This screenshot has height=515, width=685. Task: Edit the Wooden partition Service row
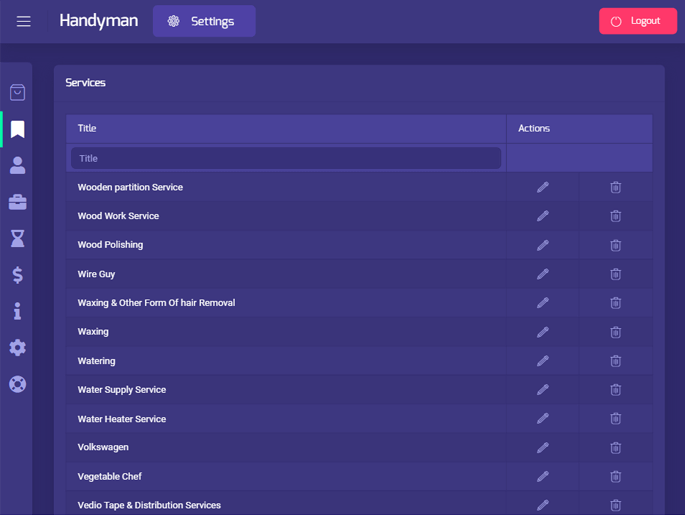click(542, 187)
